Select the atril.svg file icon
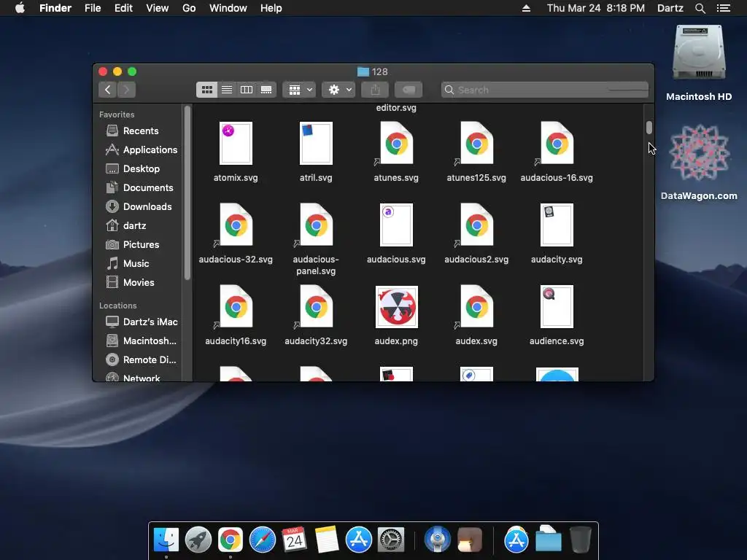747x560 pixels. point(316,144)
